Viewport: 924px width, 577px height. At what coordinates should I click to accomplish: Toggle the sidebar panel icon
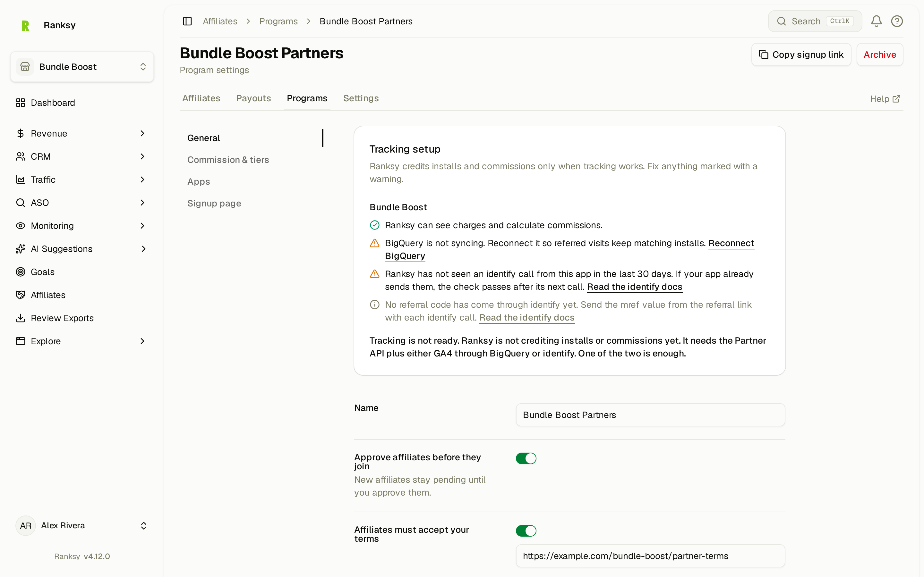point(187,21)
